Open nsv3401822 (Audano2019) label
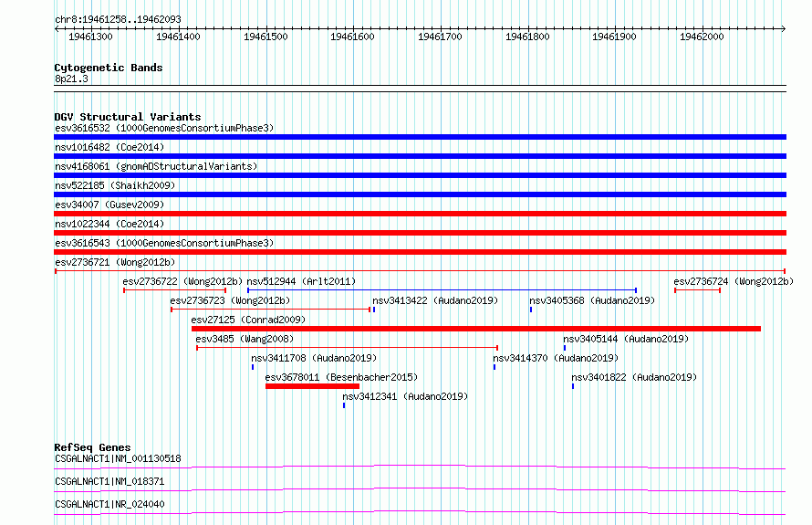The image size is (812, 525). (634, 377)
